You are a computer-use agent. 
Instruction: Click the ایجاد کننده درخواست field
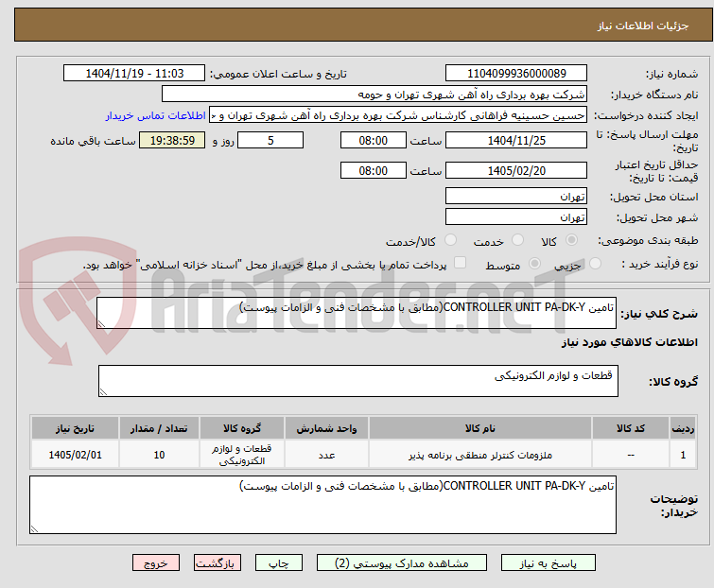point(398,115)
